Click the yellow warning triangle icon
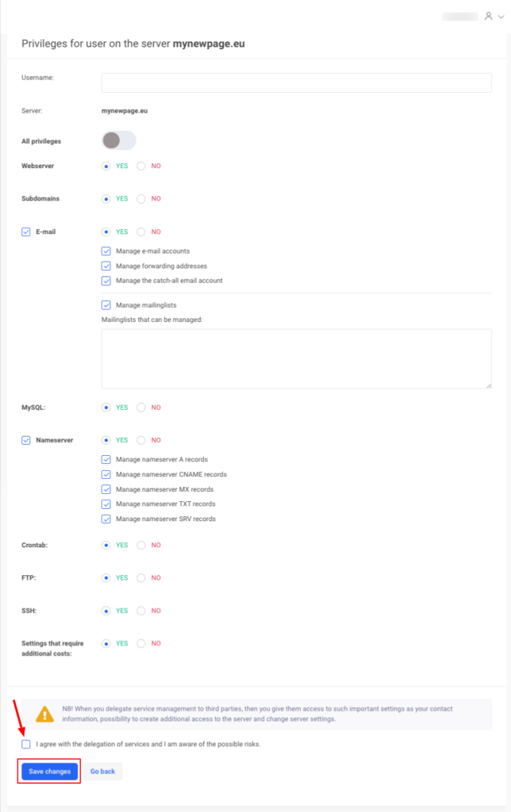Viewport: 511px width, 812px height. (x=45, y=714)
